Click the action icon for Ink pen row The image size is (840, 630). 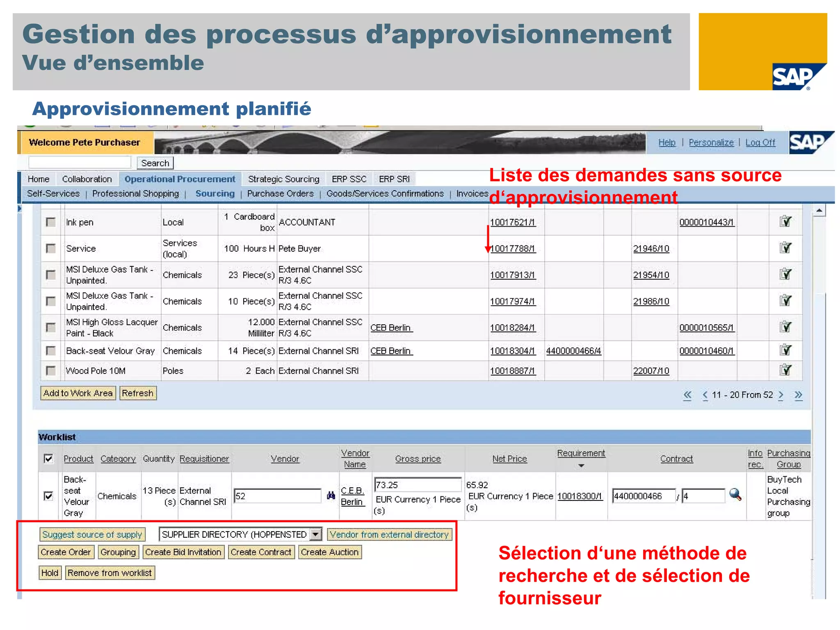click(x=785, y=221)
